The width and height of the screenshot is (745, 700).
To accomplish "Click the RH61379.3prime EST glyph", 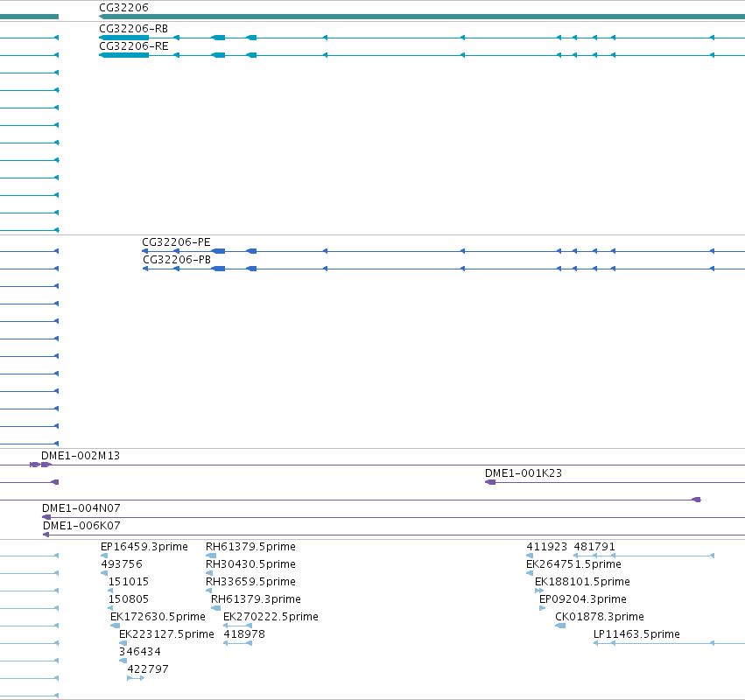I will pyautogui.click(x=215, y=608).
